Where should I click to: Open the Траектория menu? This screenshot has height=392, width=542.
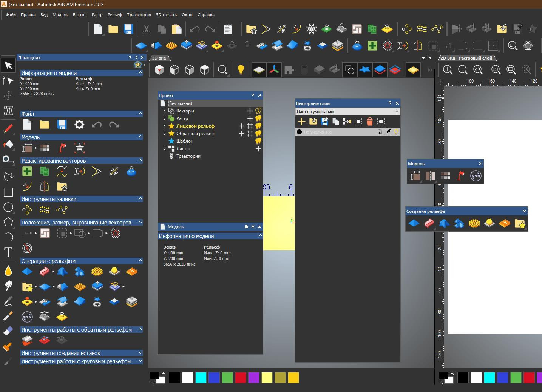point(139,15)
